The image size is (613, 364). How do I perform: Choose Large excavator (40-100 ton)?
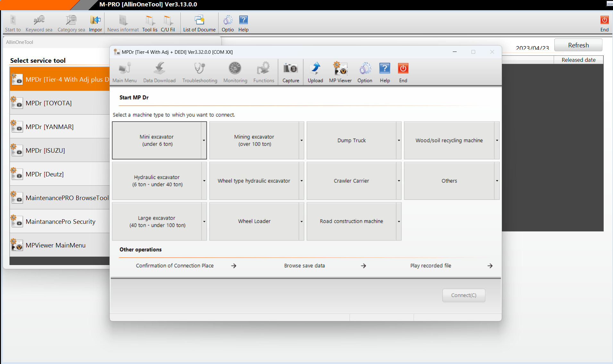157,221
